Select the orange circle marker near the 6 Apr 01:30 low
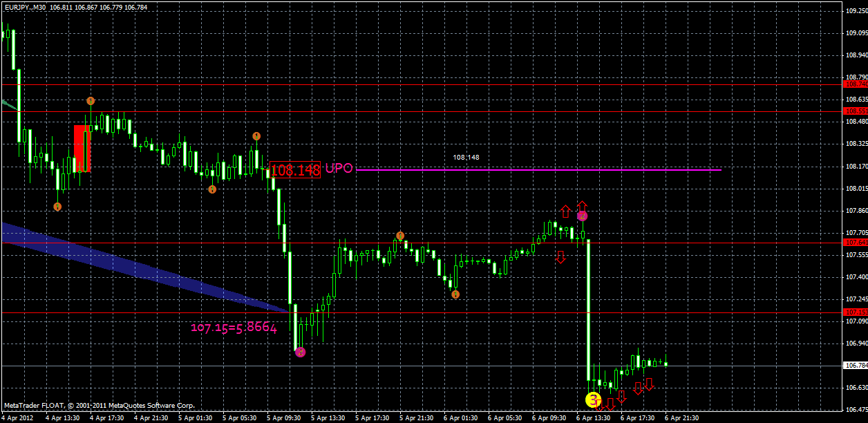Image resolution: width=868 pixels, height=423 pixels. tap(455, 294)
